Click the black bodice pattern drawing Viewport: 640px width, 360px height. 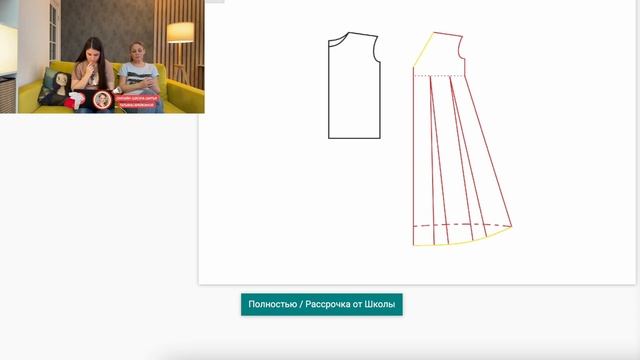pos(354,85)
